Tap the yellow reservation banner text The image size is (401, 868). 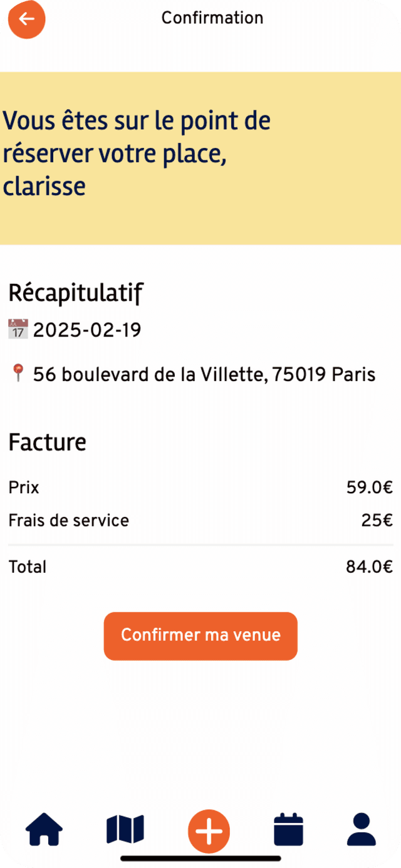coord(137,153)
